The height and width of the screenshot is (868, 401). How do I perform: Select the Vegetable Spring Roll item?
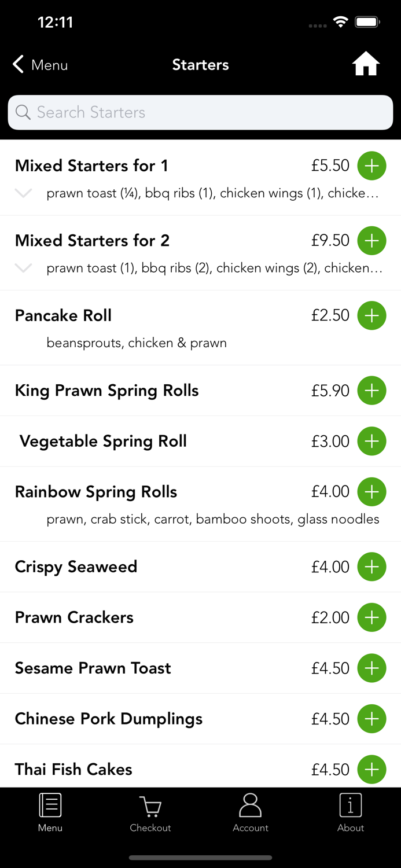tap(103, 442)
